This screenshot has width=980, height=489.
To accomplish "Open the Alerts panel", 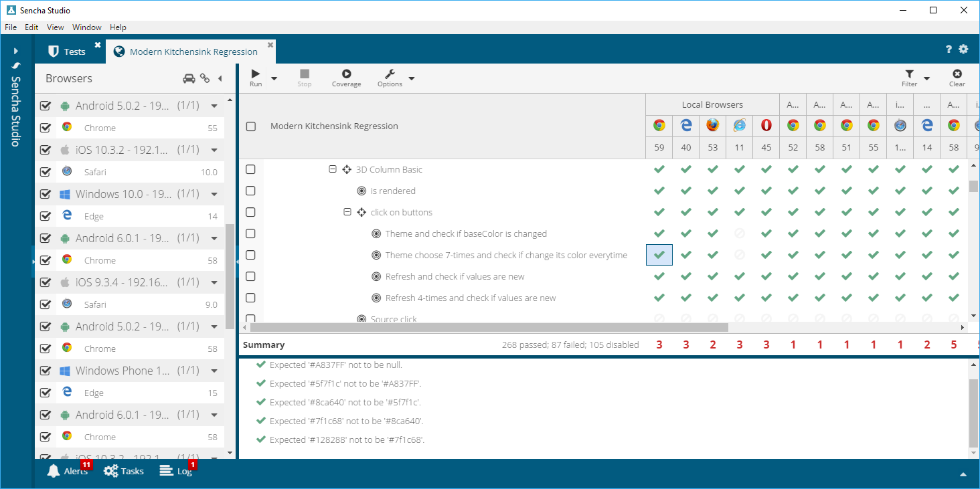I will [x=68, y=471].
